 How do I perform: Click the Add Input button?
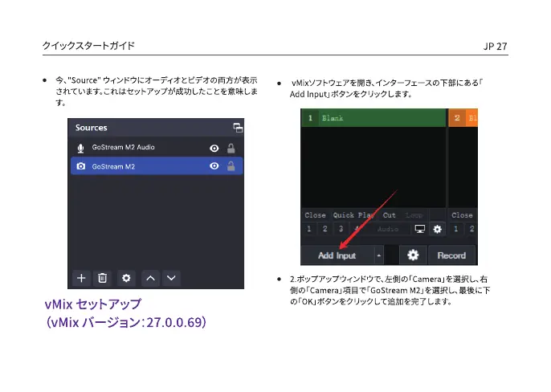click(337, 255)
